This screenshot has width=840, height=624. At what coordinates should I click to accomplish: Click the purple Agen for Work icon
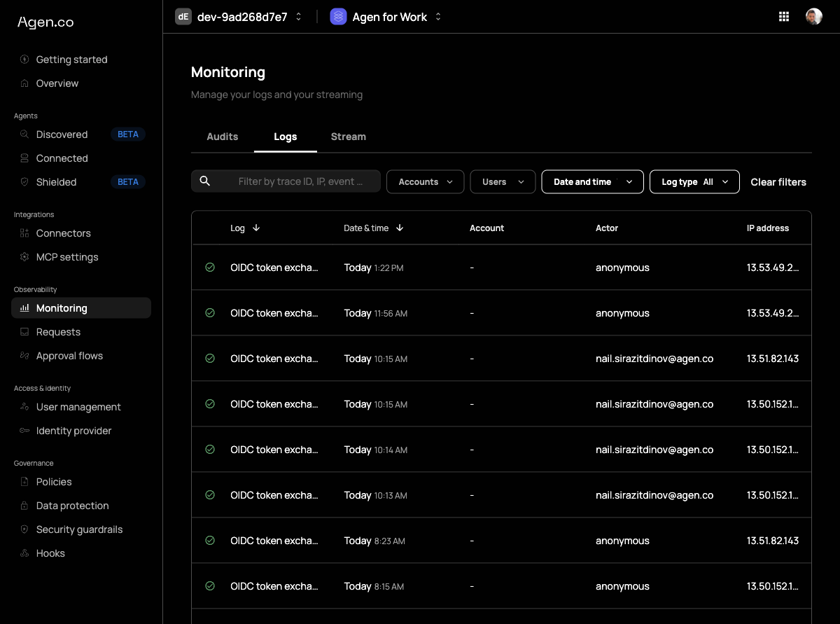pos(338,17)
